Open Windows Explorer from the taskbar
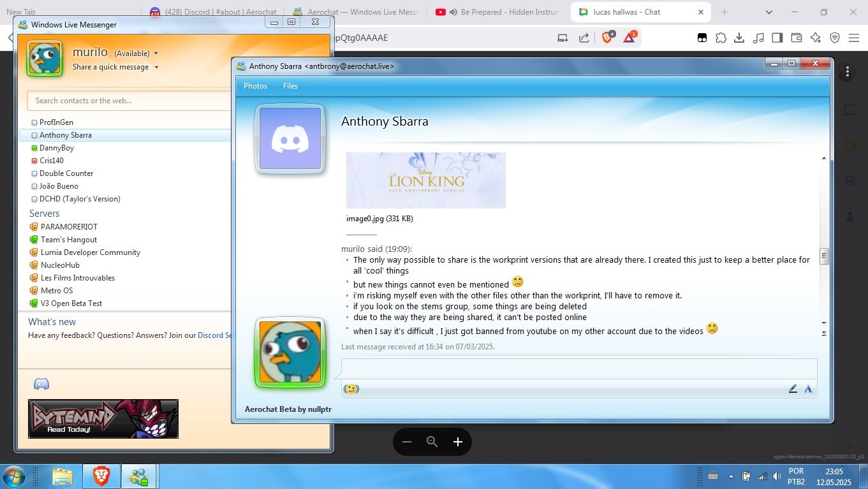Viewport: 868px width, 489px height. (x=63, y=476)
